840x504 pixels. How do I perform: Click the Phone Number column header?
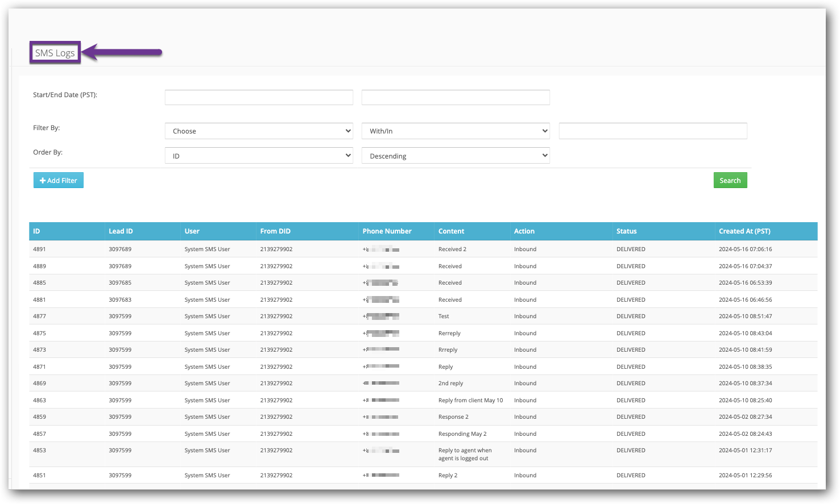387,231
